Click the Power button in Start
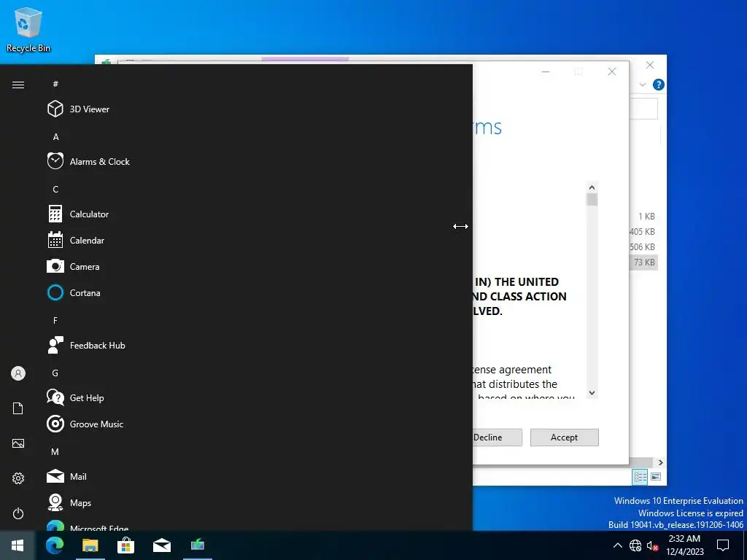 (x=18, y=513)
